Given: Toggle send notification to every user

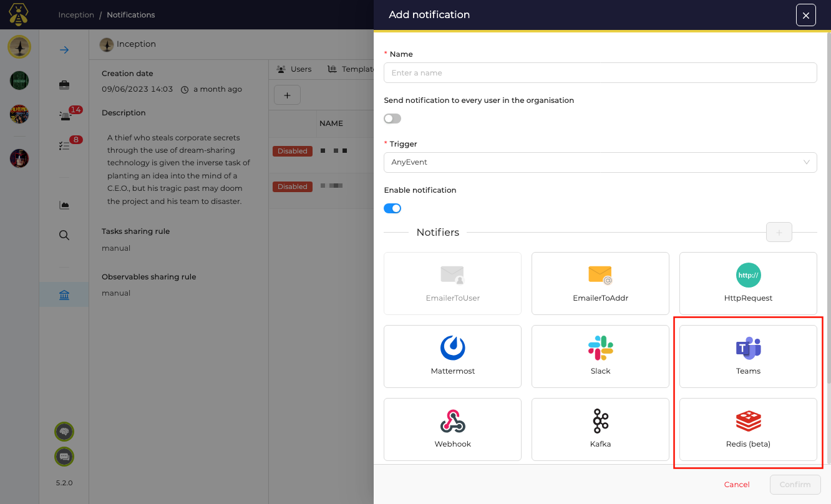Looking at the screenshot, I should pyautogui.click(x=392, y=119).
